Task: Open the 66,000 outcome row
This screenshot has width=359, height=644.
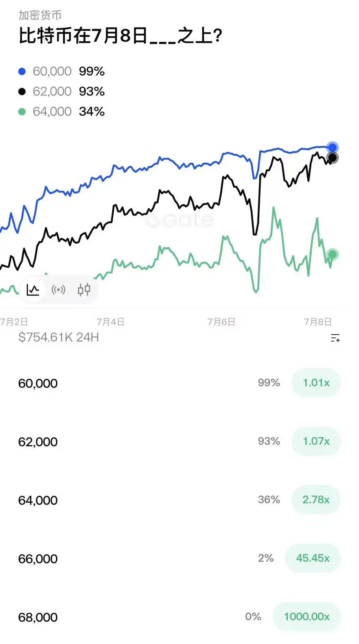Action: tap(179, 558)
